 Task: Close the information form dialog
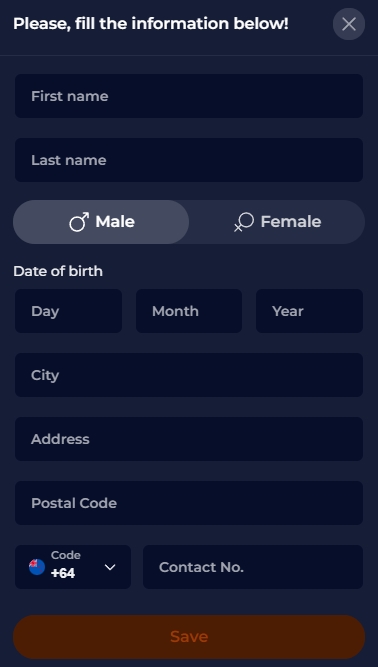[349, 24]
